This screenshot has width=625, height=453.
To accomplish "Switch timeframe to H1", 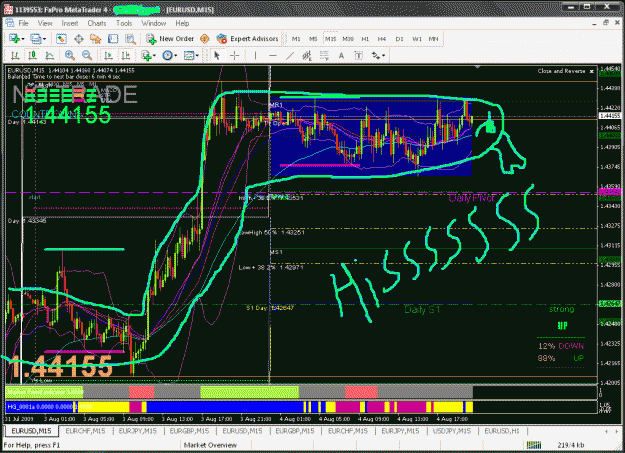I will point(365,39).
